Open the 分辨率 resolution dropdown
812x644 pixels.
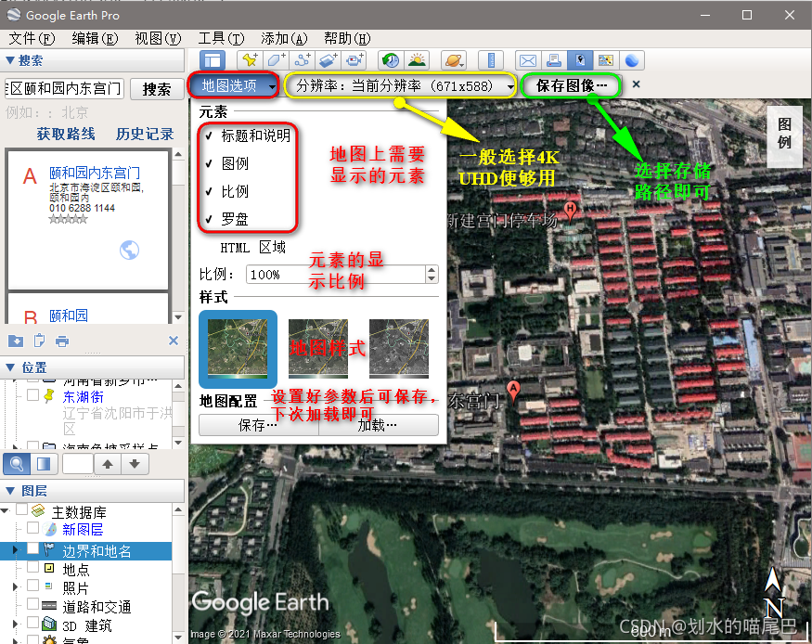point(400,85)
